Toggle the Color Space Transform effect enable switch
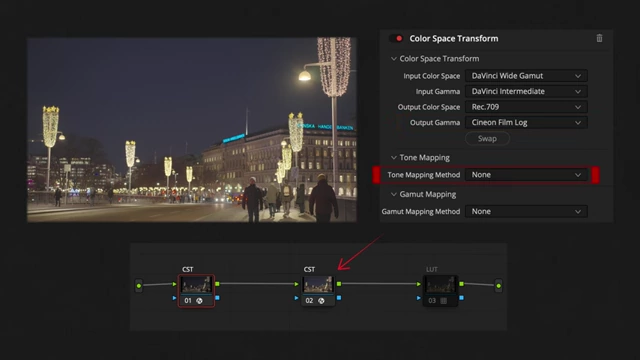The image size is (640, 360). point(396,38)
